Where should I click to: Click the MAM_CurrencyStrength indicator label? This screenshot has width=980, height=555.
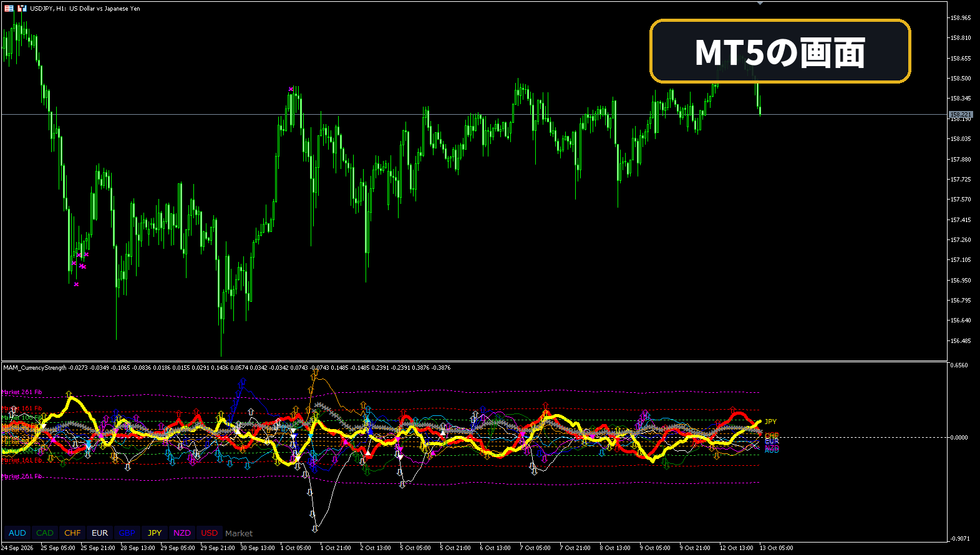35,368
